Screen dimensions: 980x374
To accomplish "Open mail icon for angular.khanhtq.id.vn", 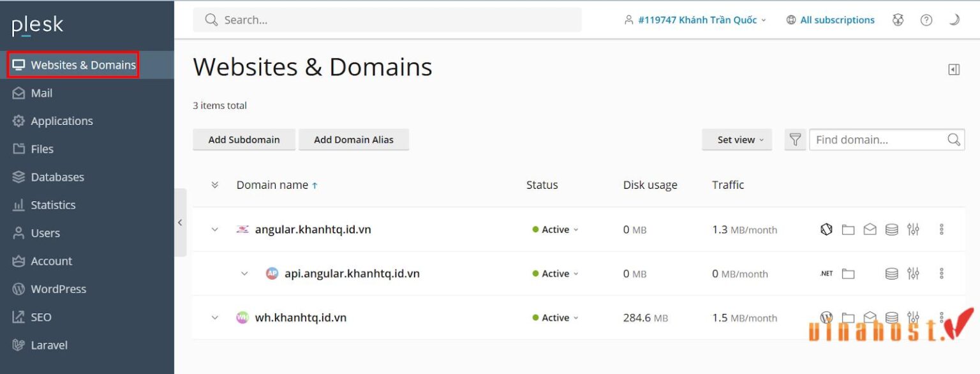I will click(x=870, y=230).
